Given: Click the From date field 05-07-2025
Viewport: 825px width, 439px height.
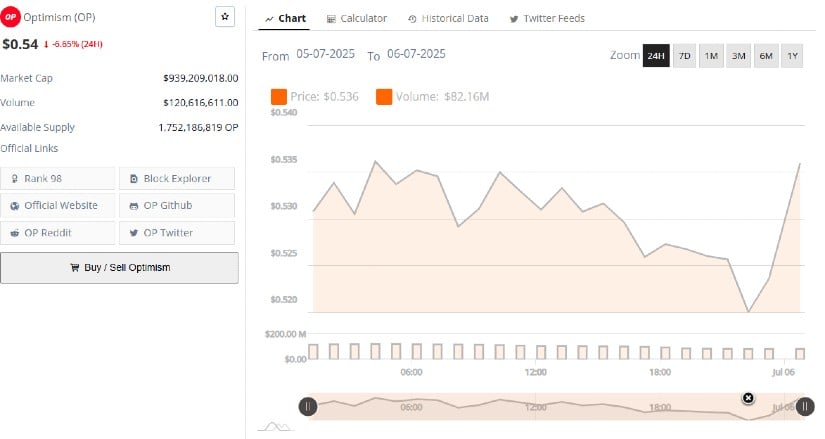Looking at the screenshot, I should (326, 54).
